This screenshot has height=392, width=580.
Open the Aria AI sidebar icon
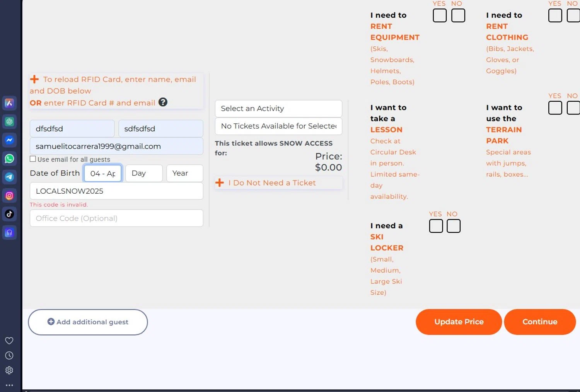pos(9,103)
